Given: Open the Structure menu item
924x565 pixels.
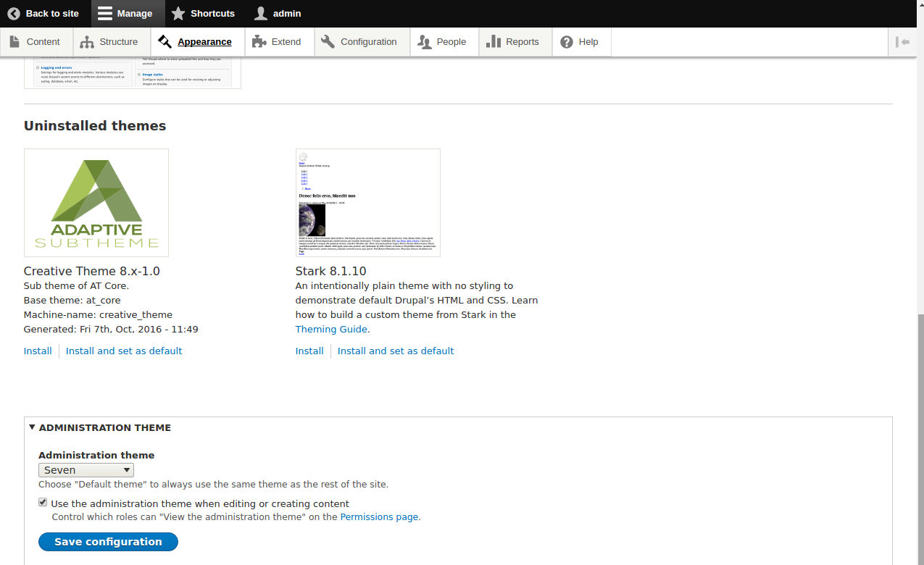Looking at the screenshot, I should click(110, 42).
